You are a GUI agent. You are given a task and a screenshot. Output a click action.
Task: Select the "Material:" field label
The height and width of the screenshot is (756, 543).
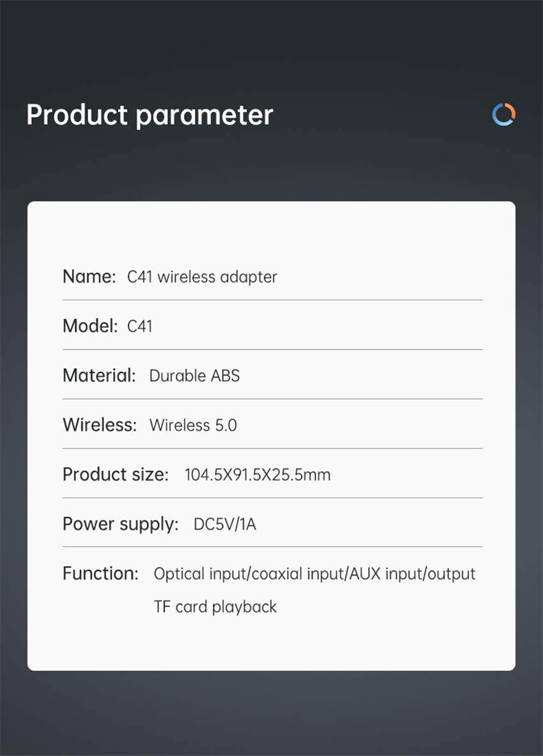[99, 375]
